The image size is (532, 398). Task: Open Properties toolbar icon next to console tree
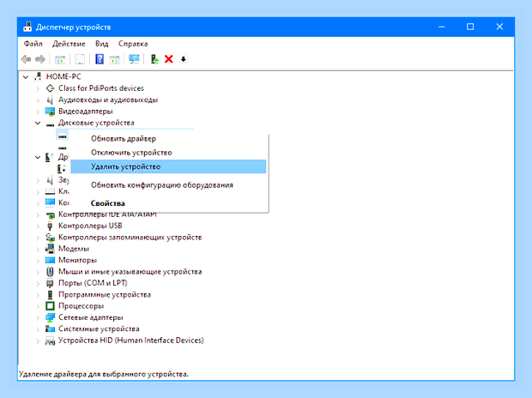pos(80,60)
